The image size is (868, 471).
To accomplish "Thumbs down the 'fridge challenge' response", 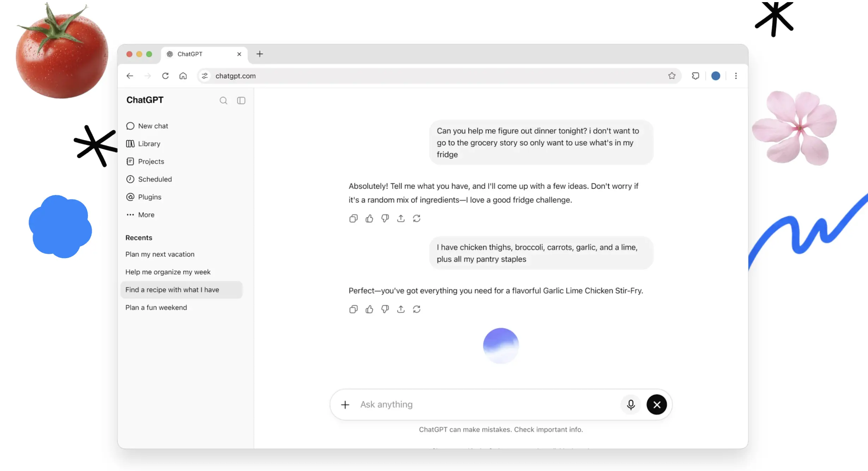I will (x=385, y=219).
